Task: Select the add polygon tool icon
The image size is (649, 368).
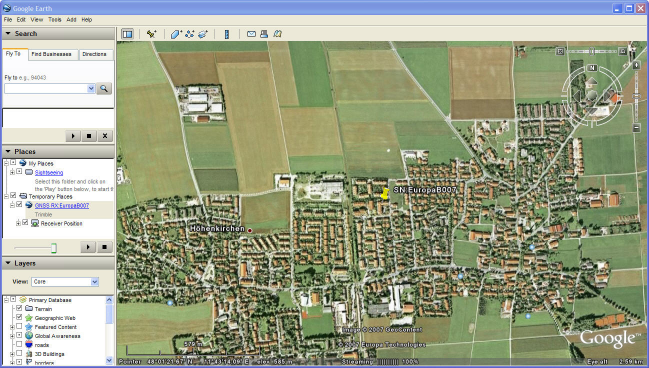Action: (176, 34)
